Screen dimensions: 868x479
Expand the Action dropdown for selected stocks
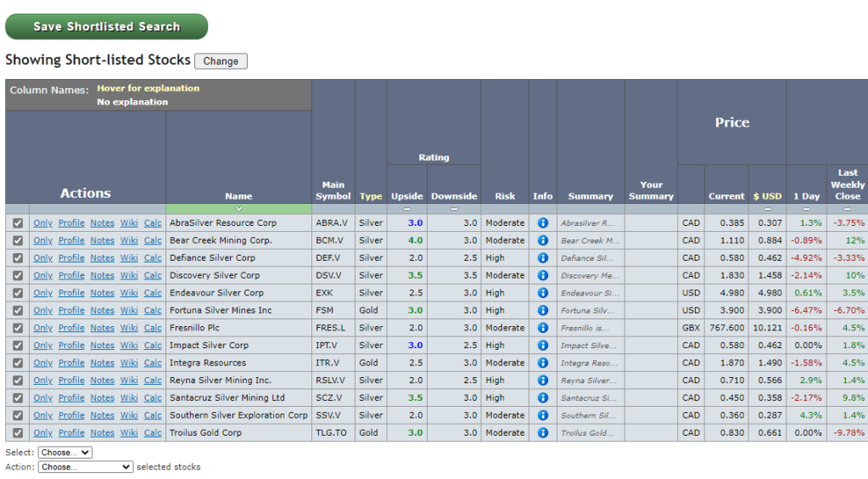coord(86,467)
